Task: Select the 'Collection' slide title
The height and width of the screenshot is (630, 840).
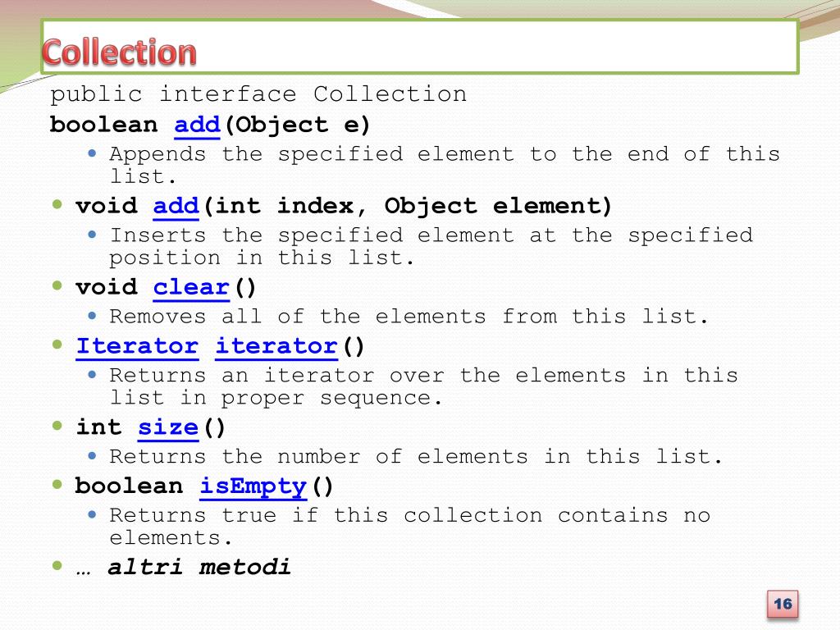Action: coord(119,52)
